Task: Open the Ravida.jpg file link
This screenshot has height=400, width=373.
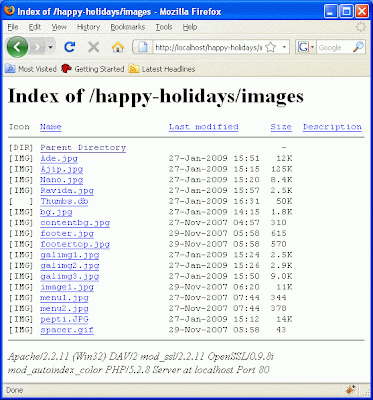Action: point(67,191)
